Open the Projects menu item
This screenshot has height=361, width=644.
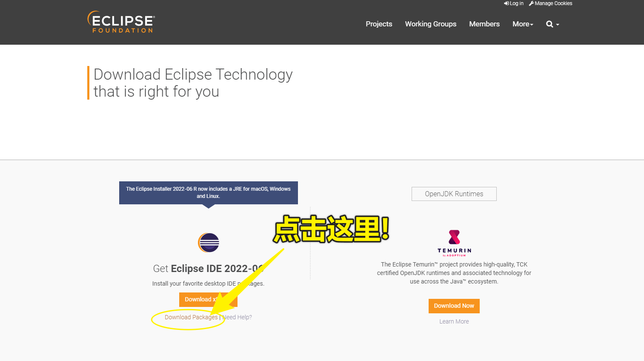(379, 24)
